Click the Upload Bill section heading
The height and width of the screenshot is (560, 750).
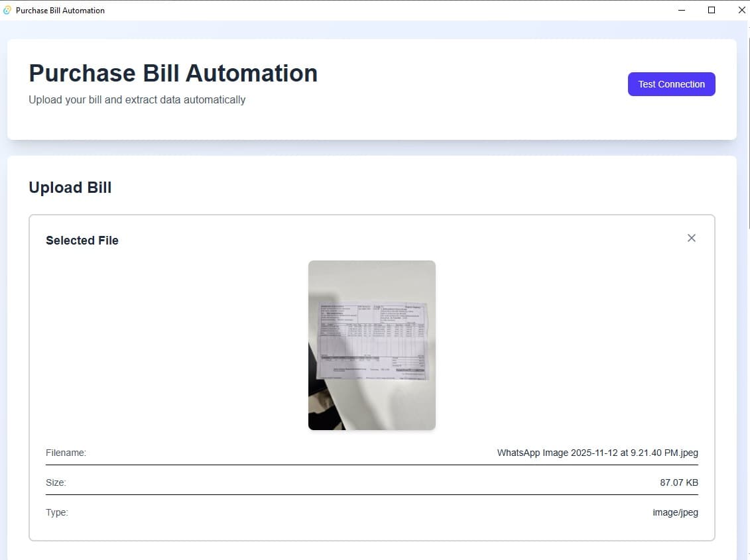tap(70, 188)
